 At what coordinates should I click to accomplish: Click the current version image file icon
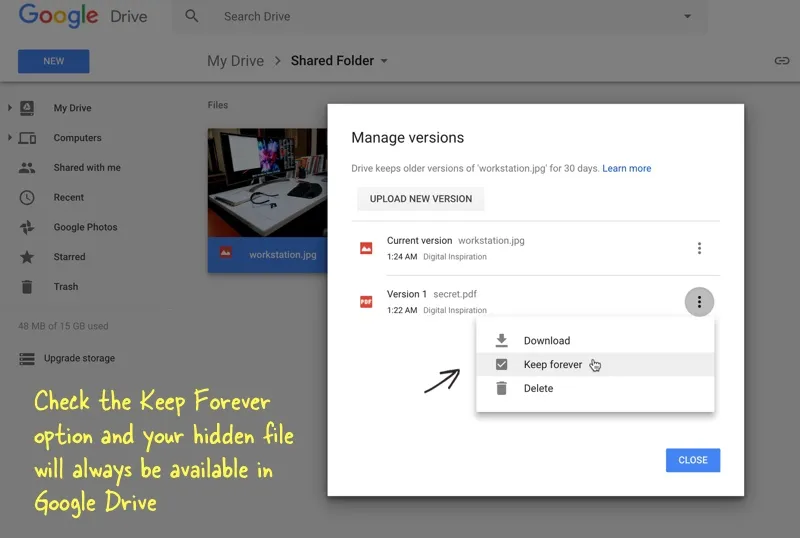pyautogui.click(x=366, y=248)
